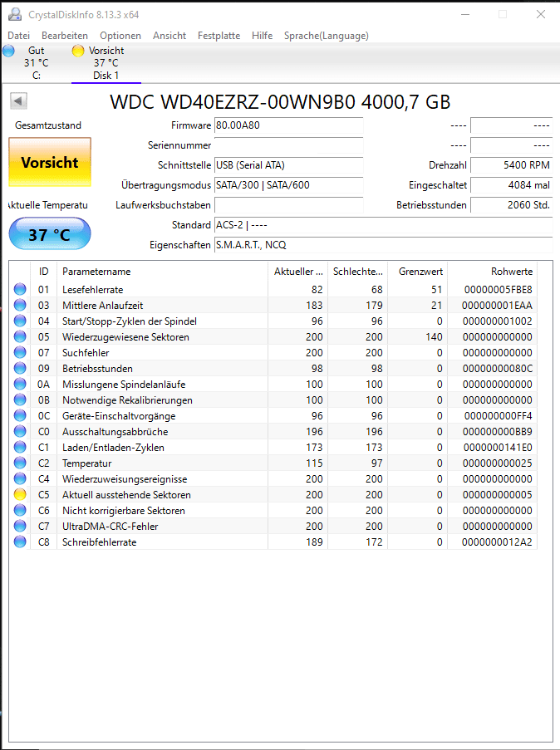Click disk title WDC WD40EZRZ-00WN9B0 4000,7 GB
560x750 pixels.
point(280,102)
